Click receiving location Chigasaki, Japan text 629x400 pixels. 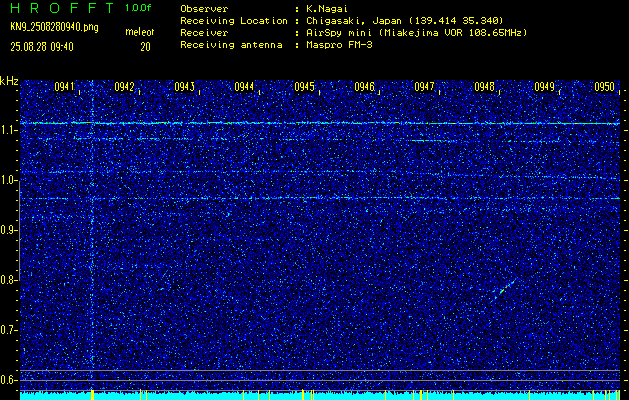point(404,20)
